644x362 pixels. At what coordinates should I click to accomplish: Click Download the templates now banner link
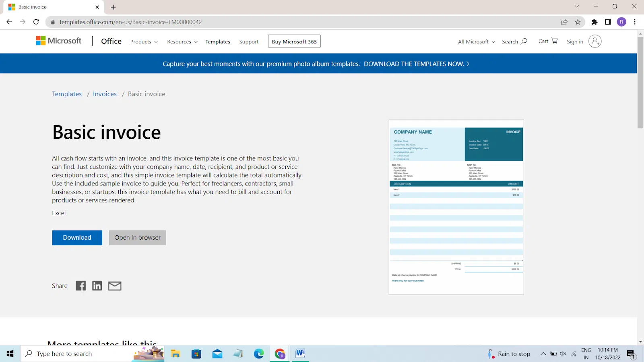(x=417, y=64)
